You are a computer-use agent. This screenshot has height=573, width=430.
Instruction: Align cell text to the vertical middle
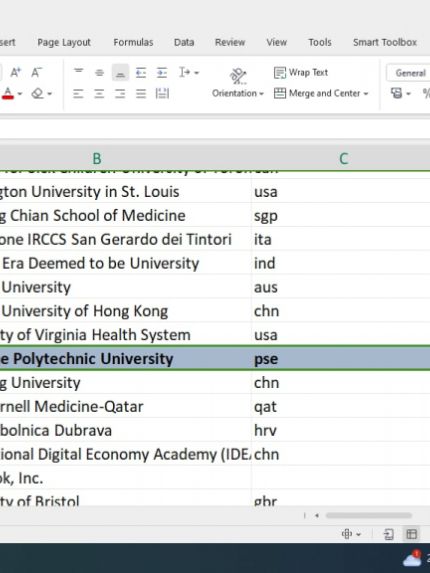[99, 72]
